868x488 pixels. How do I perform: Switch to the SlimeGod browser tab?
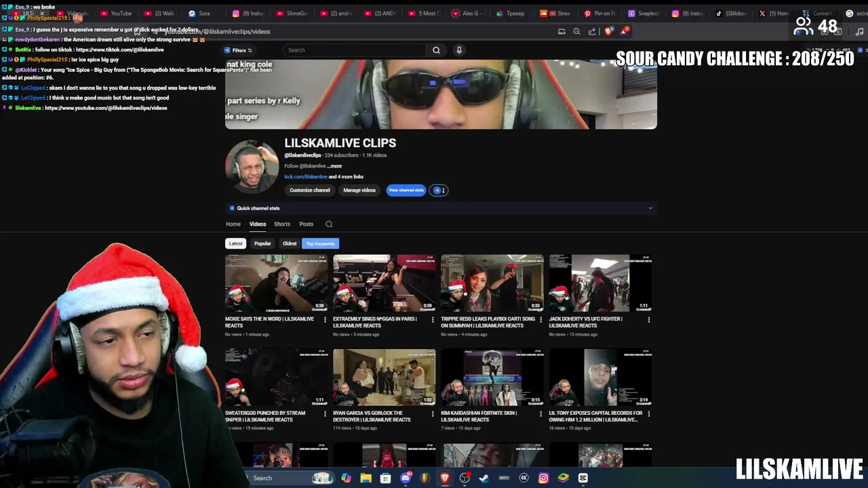coord(292,14)
